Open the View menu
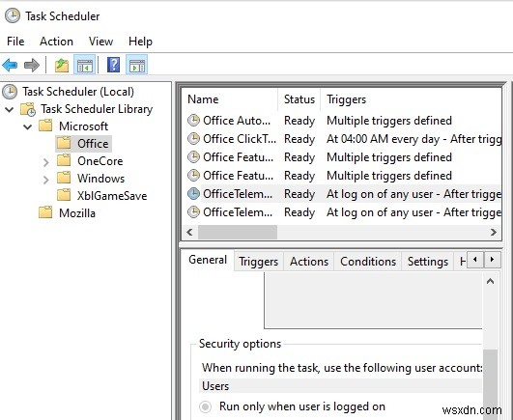 (x=100, y=42)
